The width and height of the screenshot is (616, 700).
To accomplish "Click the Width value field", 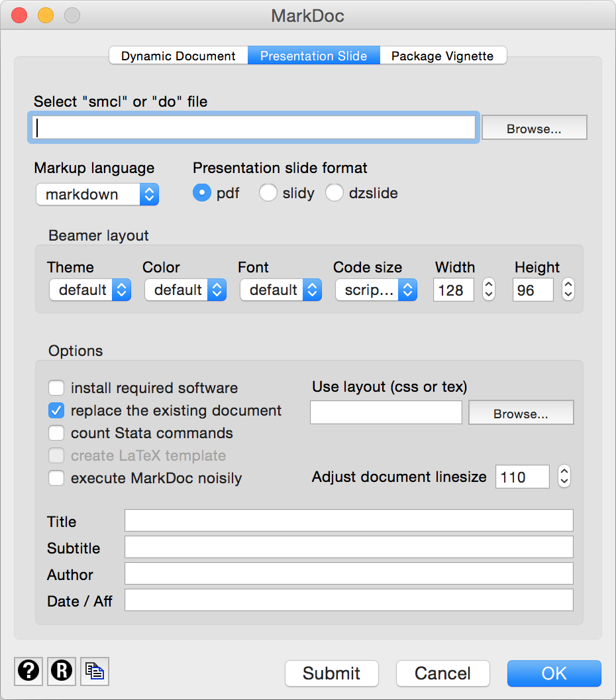I will pos(453,290).
